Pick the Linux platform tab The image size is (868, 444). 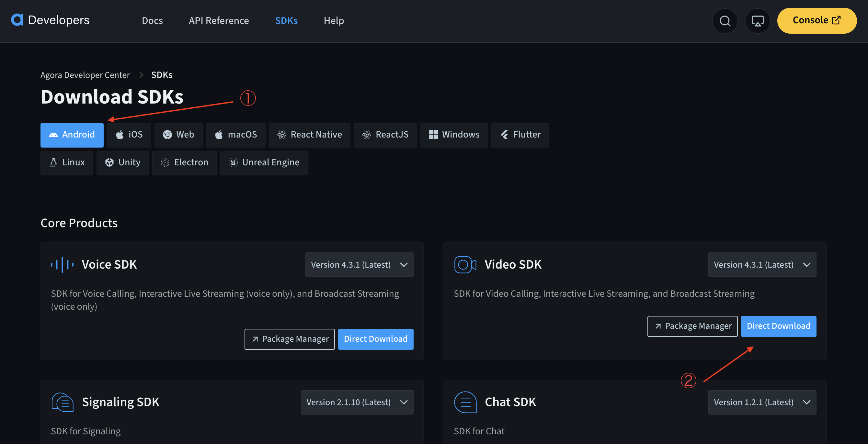click(67, 162)
